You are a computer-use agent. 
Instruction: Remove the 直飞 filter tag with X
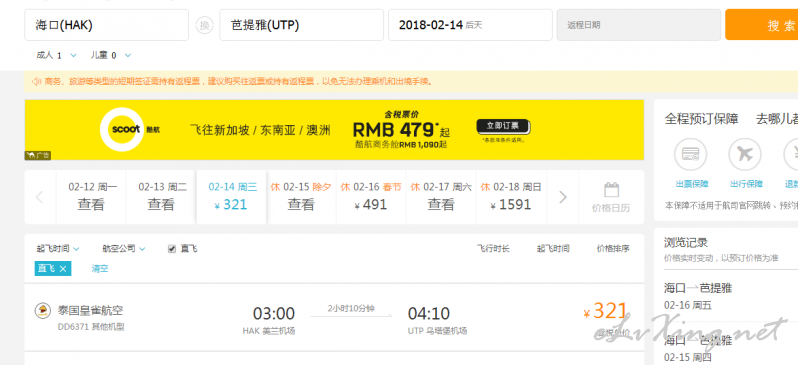(x=63, y=269)
